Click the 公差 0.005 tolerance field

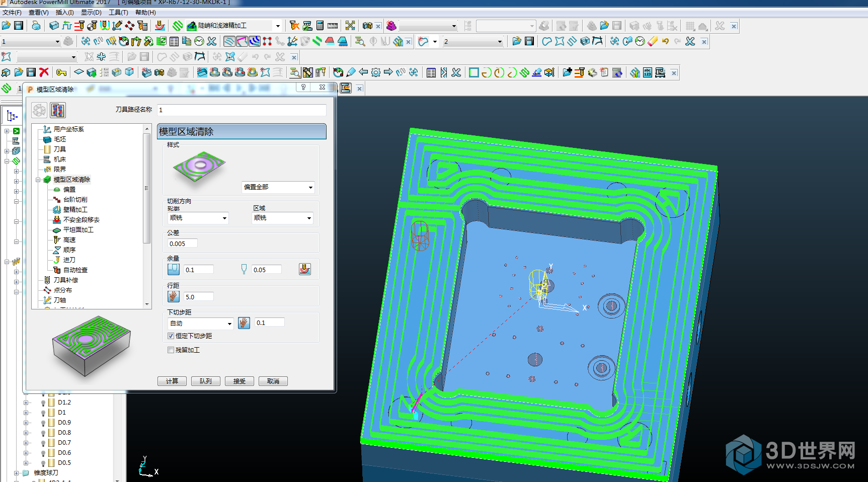tap(182, 244)
